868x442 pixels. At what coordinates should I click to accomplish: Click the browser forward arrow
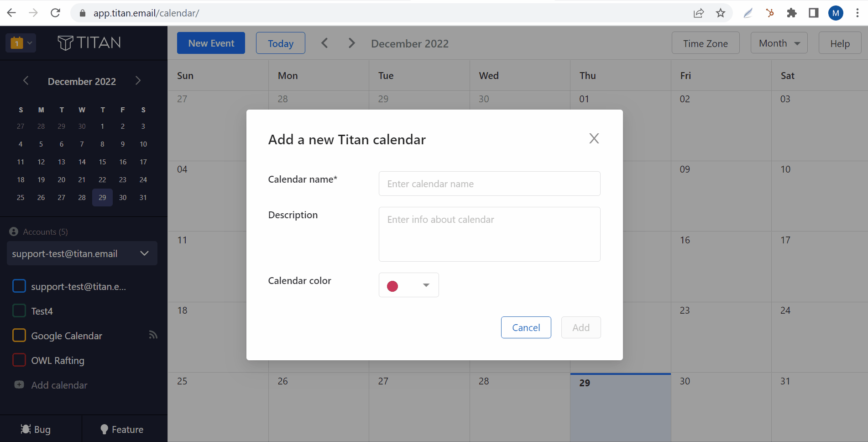tap(33, 13)
